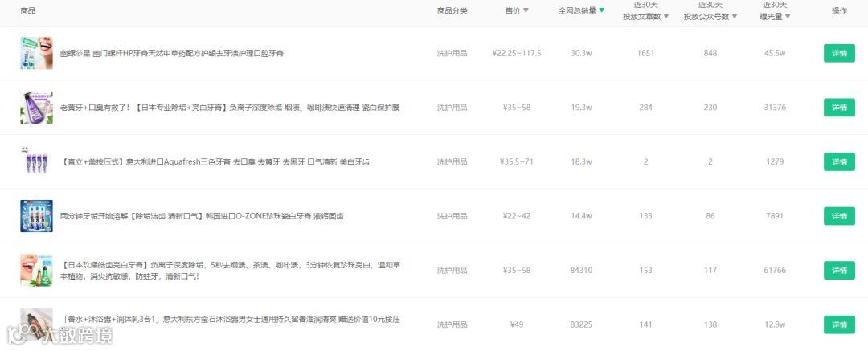Click article count 133
Viewport: 868px width, 351px height.
[x=645, y=216]
